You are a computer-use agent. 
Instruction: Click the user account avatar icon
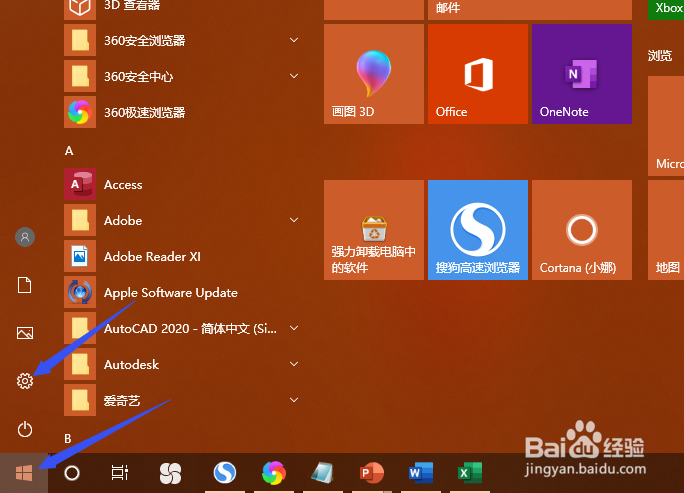click(x=25, y=237)
